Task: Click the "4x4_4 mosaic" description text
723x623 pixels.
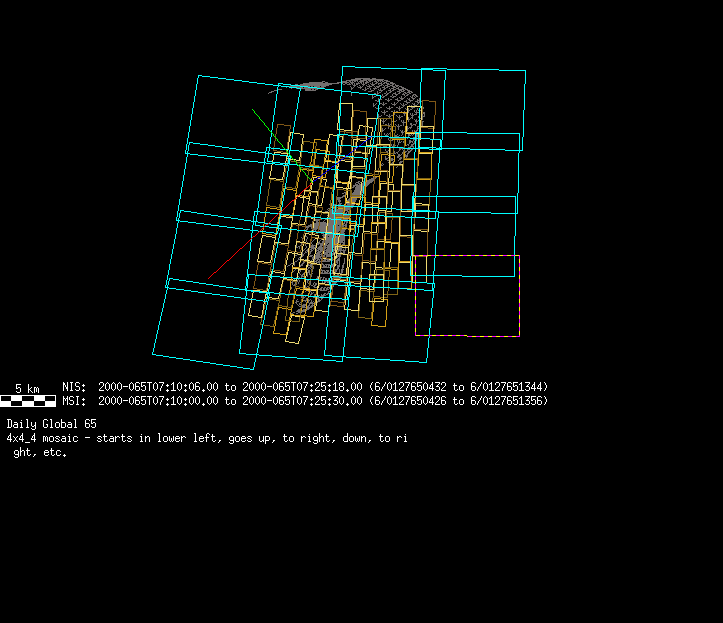Action: click(x=44, y=438)
